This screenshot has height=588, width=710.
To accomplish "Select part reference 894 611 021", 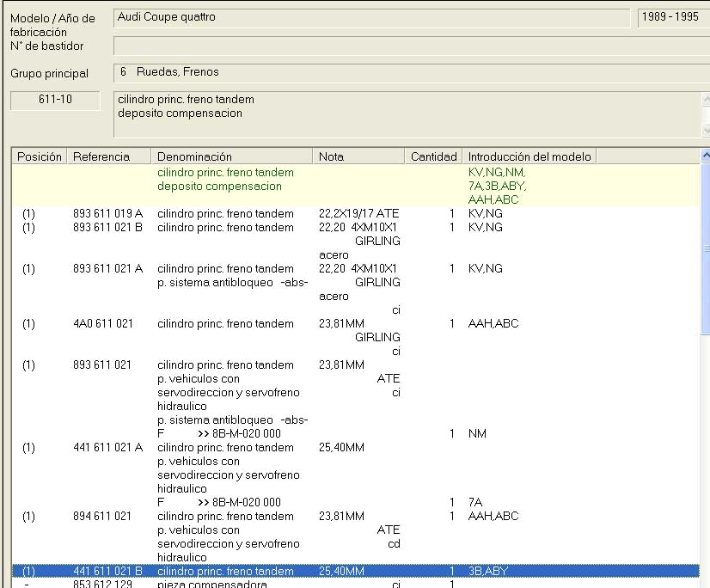I will tap(102, 516).
